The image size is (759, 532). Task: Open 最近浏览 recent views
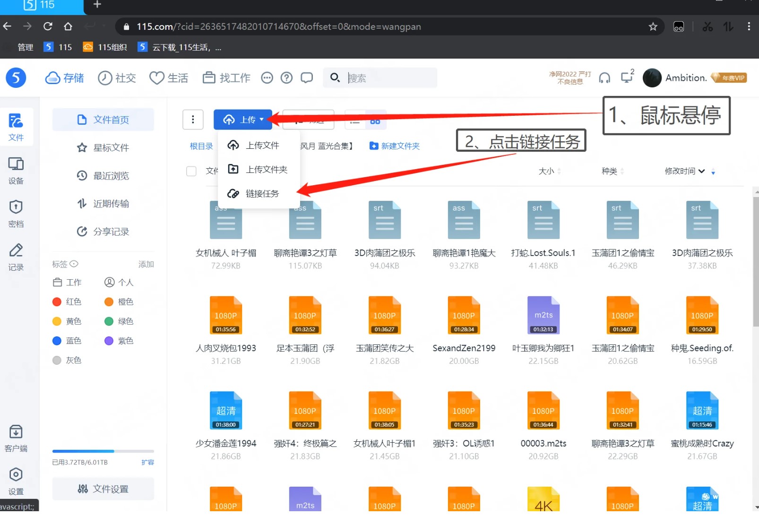(x=103, y=175)
